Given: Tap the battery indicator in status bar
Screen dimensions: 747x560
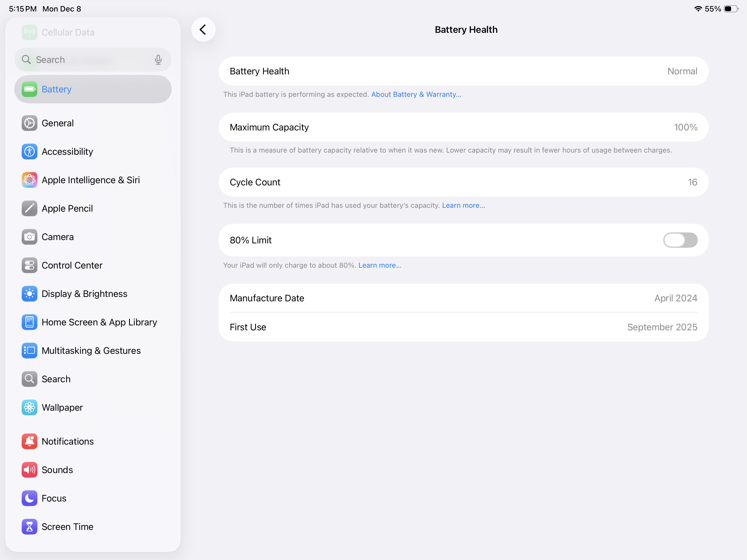Looking at the screenshot, I should point(730,9).
